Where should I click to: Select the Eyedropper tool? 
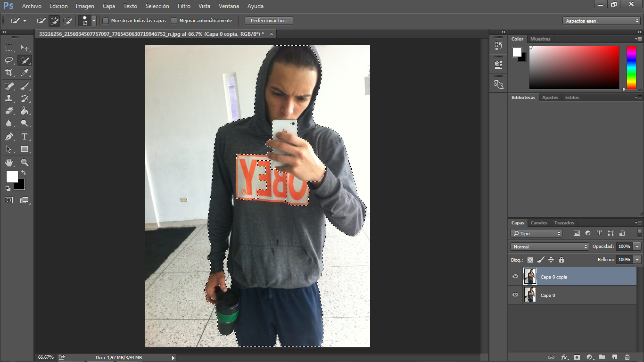25,73
